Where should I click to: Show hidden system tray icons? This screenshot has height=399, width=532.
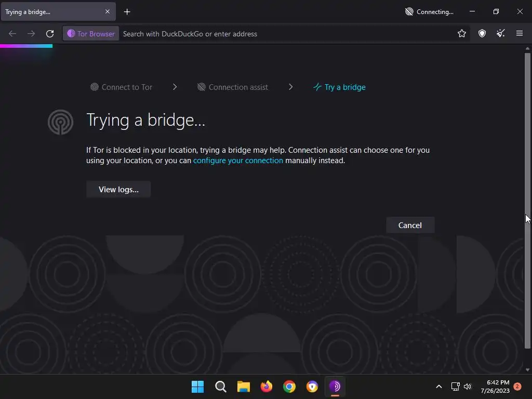(x=438, y=387)
